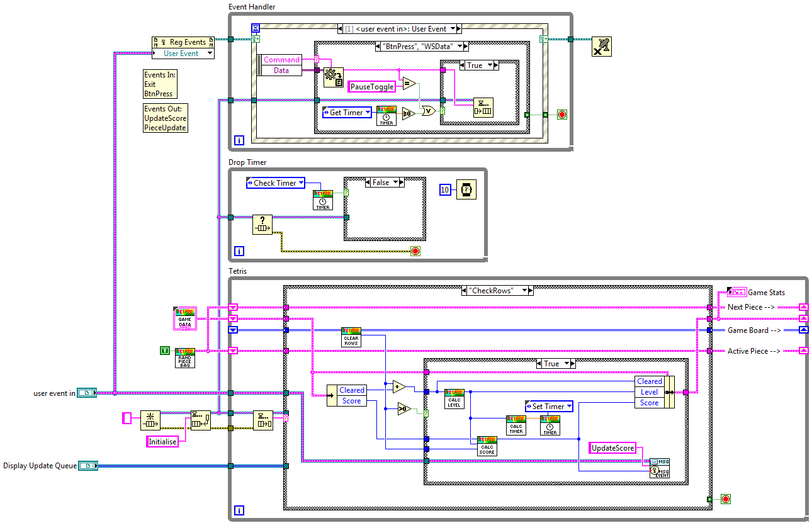
Task: Click the Greater Than Zero node in Event Handler
Action: [409, 113]
